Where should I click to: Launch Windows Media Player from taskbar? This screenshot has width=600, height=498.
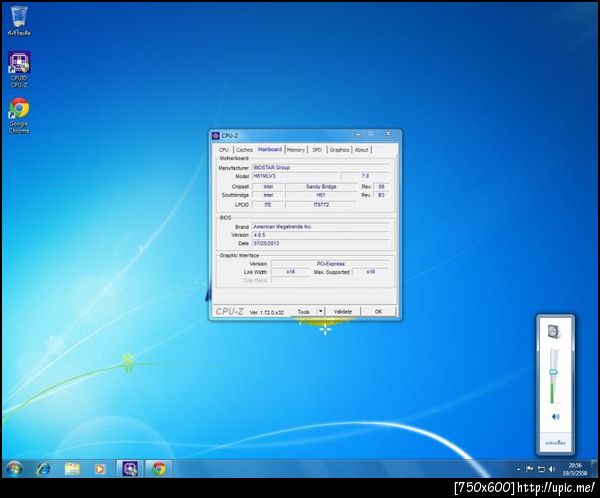click(x=100, y=468)
